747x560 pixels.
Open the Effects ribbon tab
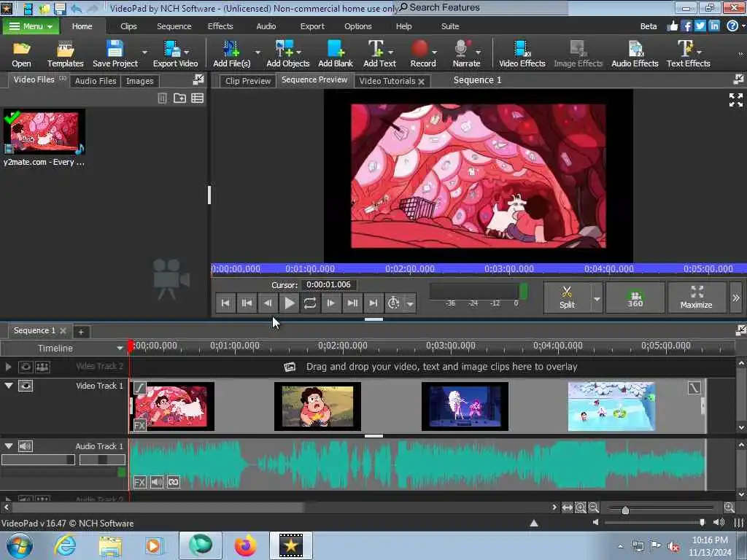coord(220,26)
